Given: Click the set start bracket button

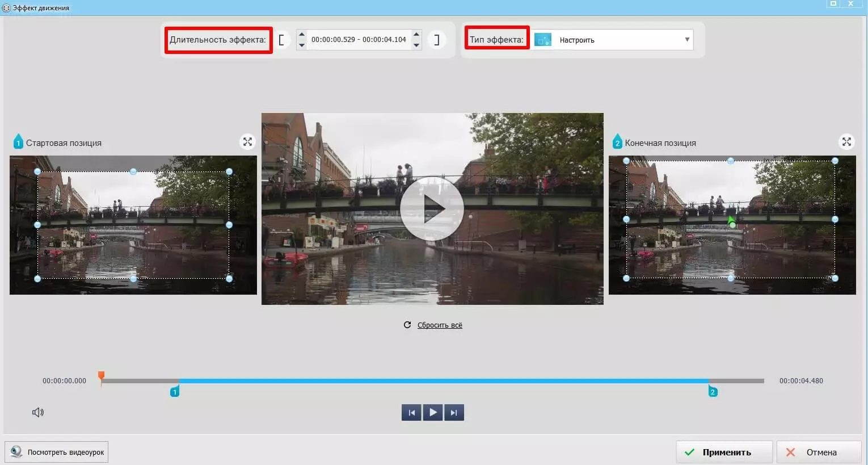Looking at the screenshot, I should pyautogui.click(x=281, y=40).
